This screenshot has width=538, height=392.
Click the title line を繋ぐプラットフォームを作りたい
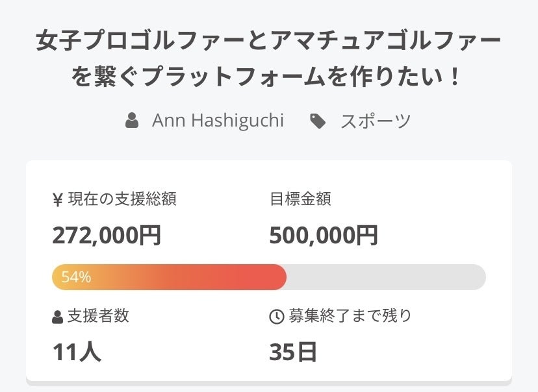point(268,77)
